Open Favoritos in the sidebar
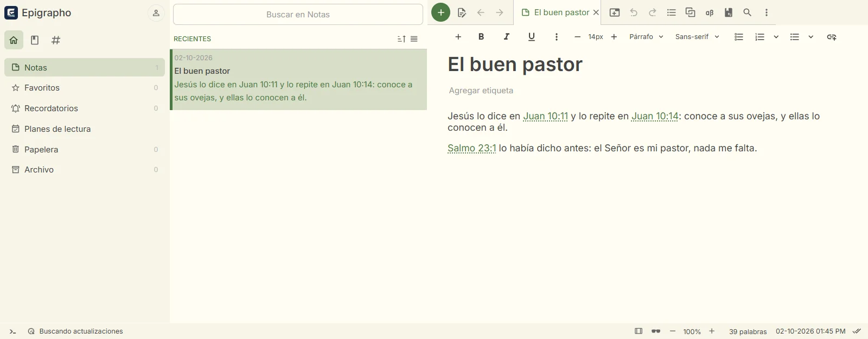868x339 pixels. point(85,88)
